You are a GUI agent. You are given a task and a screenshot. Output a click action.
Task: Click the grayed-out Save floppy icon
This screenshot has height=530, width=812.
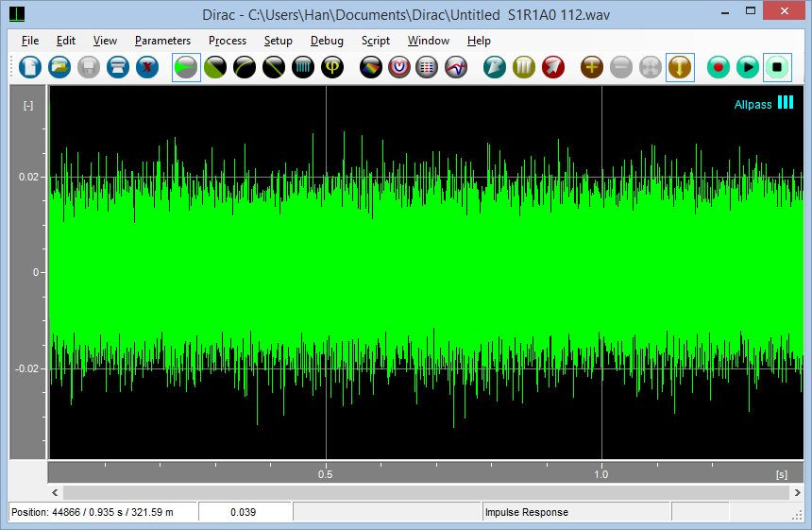[x=89, y=67]
